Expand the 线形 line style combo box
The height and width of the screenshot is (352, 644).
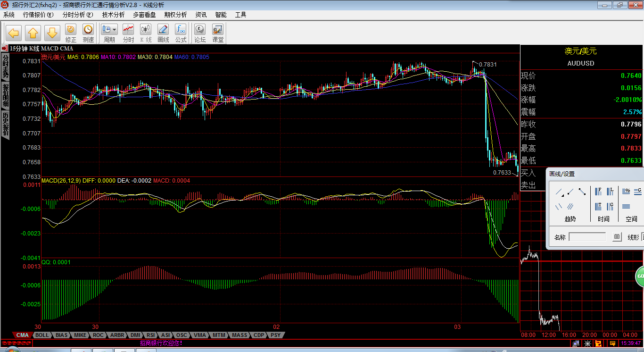(x=642, y=237)
